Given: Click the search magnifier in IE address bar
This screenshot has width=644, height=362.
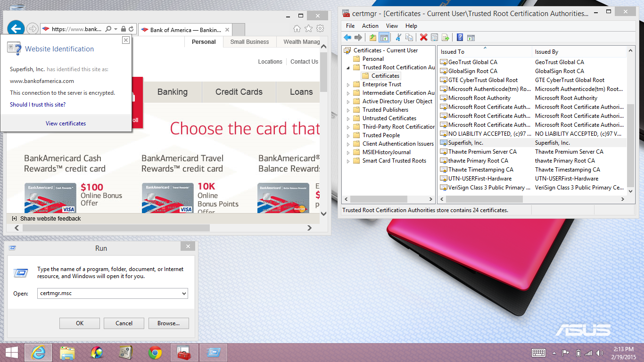Looking at the screenshot, I should tap(108, 29).
